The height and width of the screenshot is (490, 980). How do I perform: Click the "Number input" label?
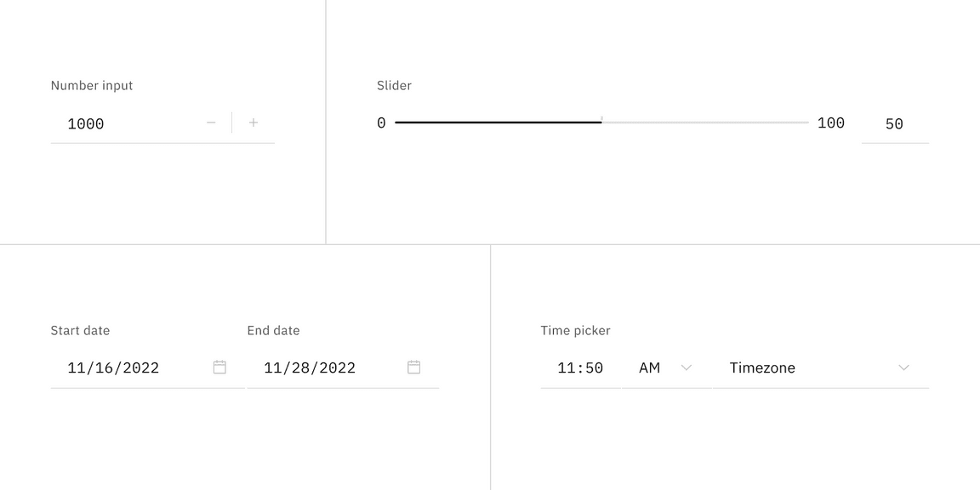click(92, 86)
